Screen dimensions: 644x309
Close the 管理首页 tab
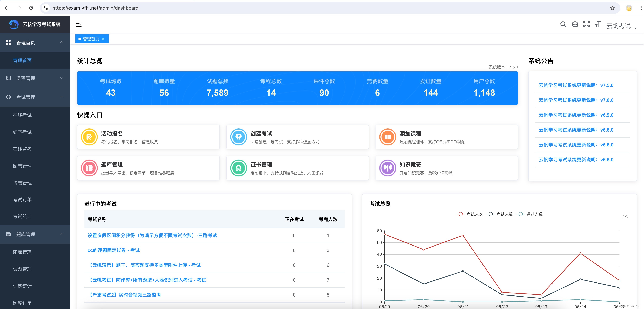(x=103, y=39)
